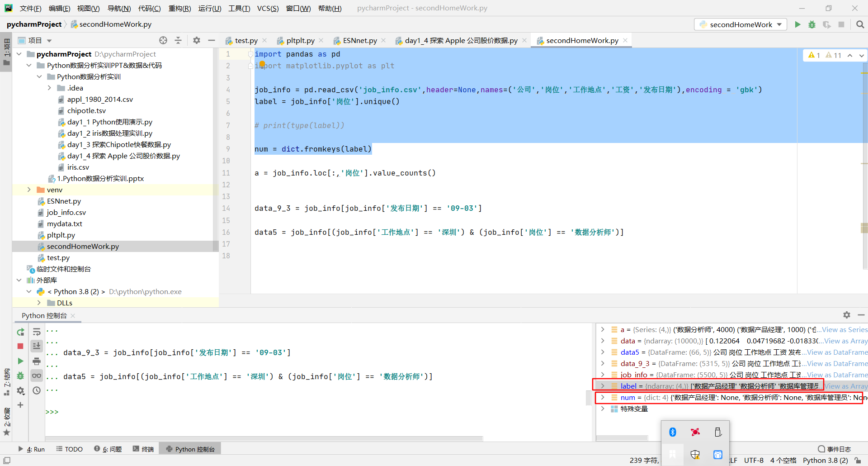Image resolution: width=868 pixels, height=466 pixels.
Task: Open the console panel gear settings
Action: coord(847,315)
